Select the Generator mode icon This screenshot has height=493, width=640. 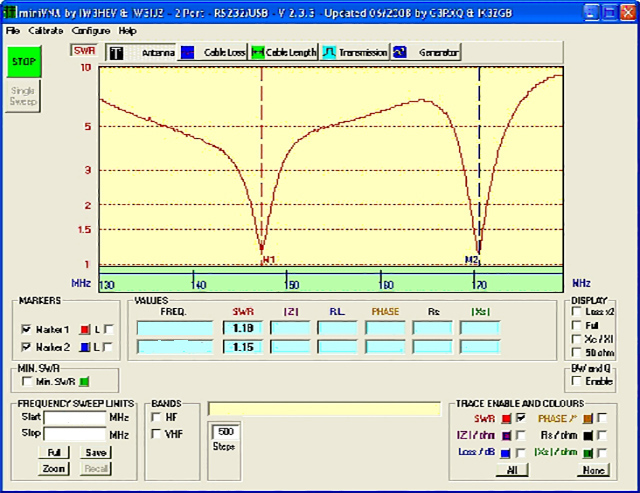400,53
